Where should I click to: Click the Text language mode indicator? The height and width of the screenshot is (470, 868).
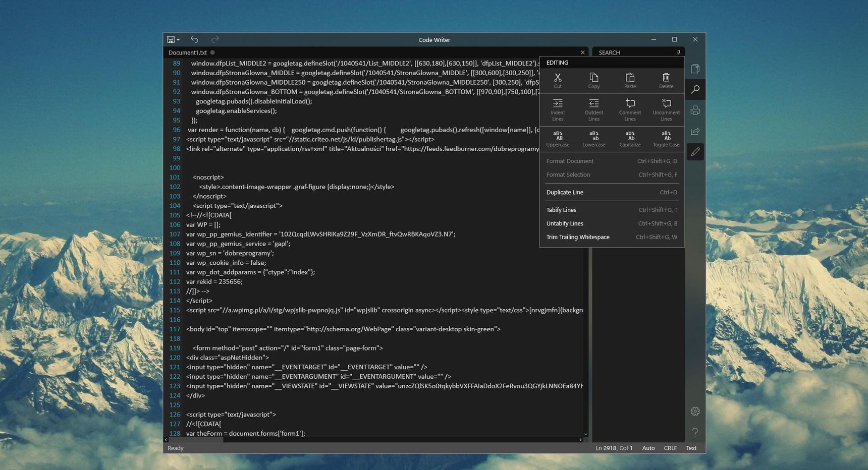pos(691,448)
